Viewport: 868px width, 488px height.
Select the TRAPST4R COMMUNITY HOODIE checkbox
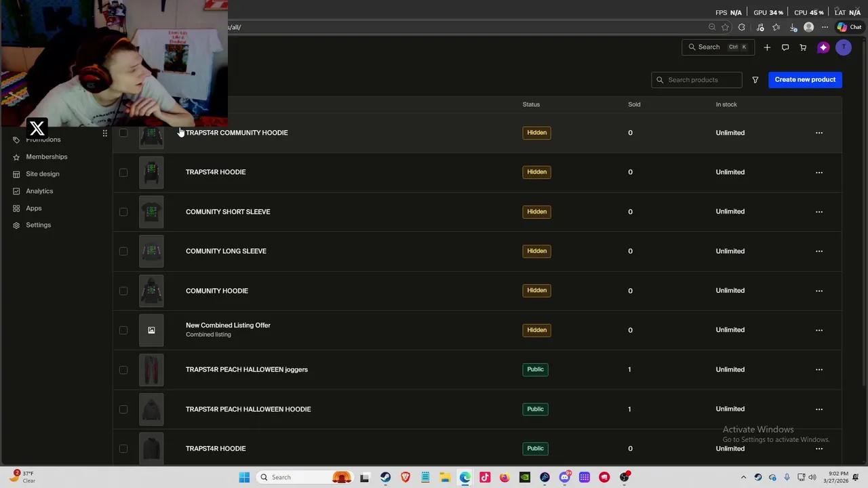point(123,133)
